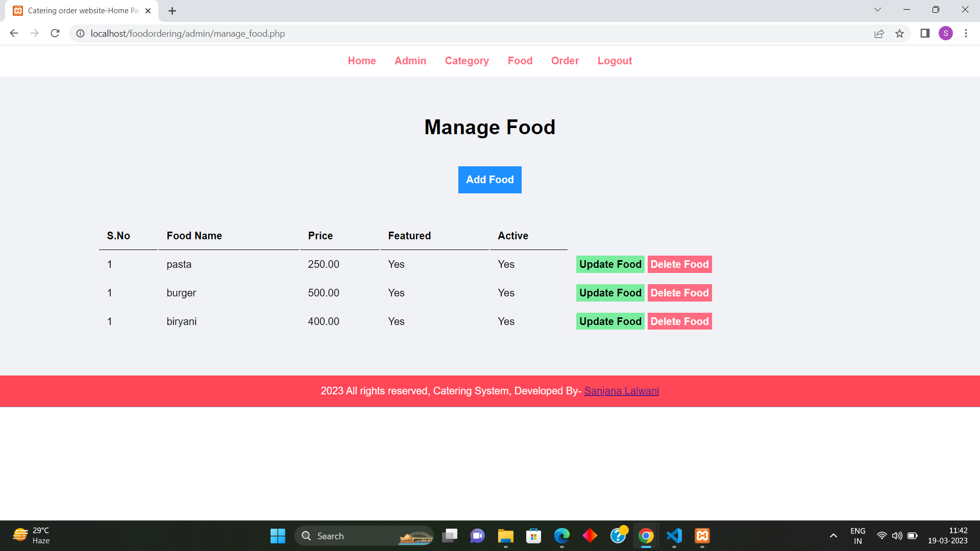Adjust the system volume control
The width and height of the screenshot is (980, 551).
point(897,536)
